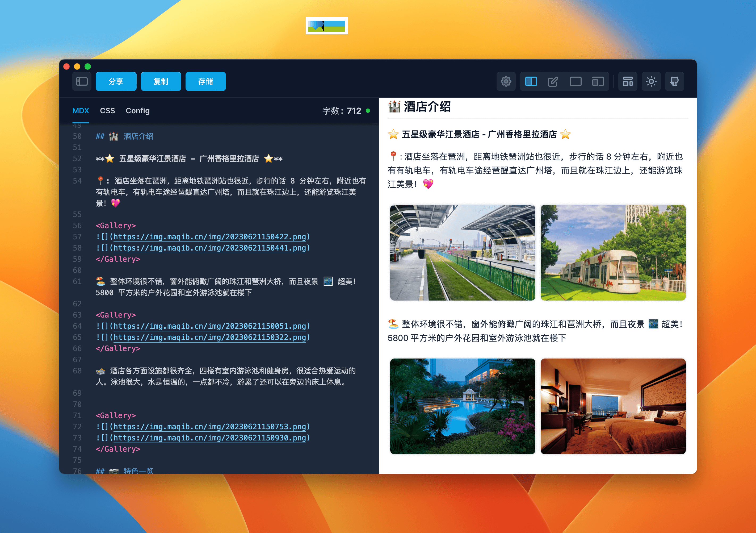756x533 pixels.
Task: Switch to the Config tab
Action: point(138,111)
